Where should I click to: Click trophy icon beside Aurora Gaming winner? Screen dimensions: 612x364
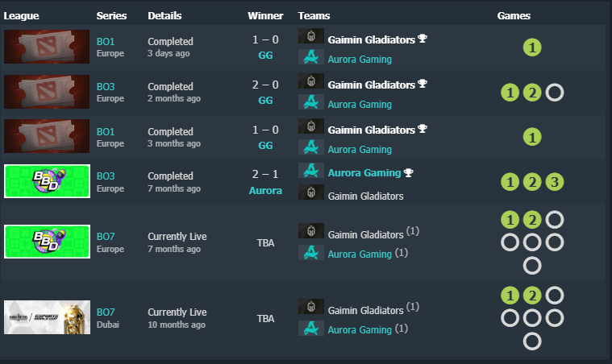(x=409, y=172)
